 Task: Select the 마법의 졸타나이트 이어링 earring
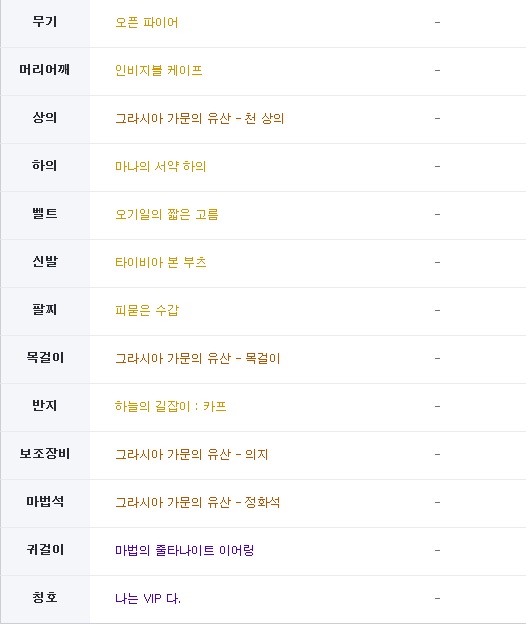(x=184, y=550)
